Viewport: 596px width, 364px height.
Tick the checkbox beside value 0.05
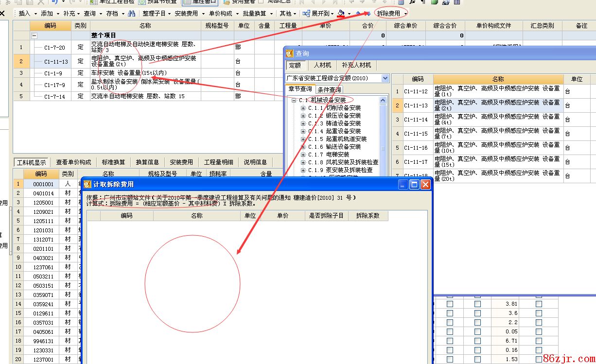tap(539, 332)
